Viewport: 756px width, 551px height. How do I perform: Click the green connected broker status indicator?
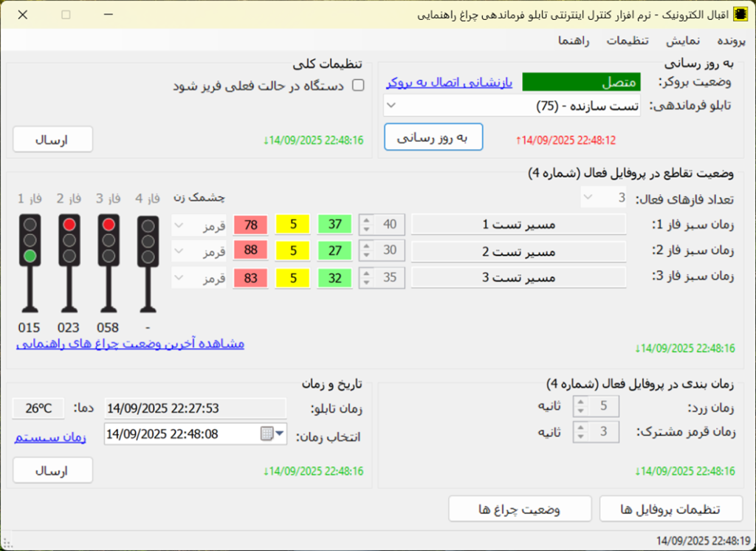point(582,82)
